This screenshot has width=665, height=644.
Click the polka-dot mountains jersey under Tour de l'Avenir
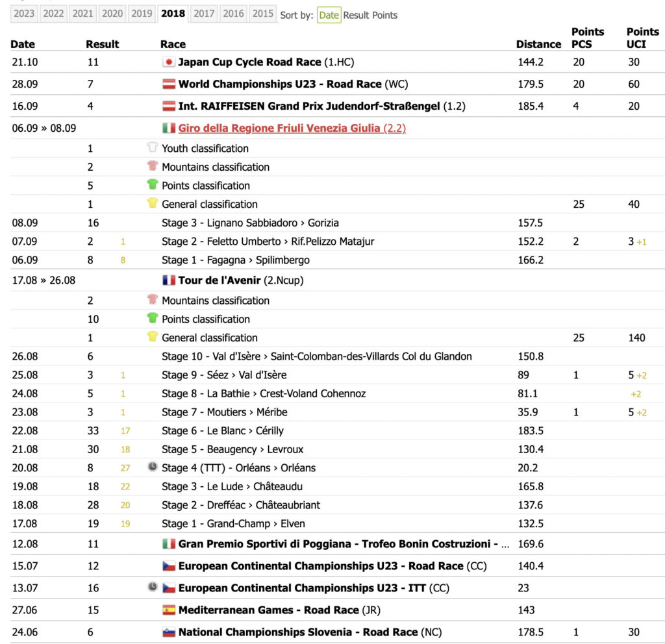coord(152,299)
